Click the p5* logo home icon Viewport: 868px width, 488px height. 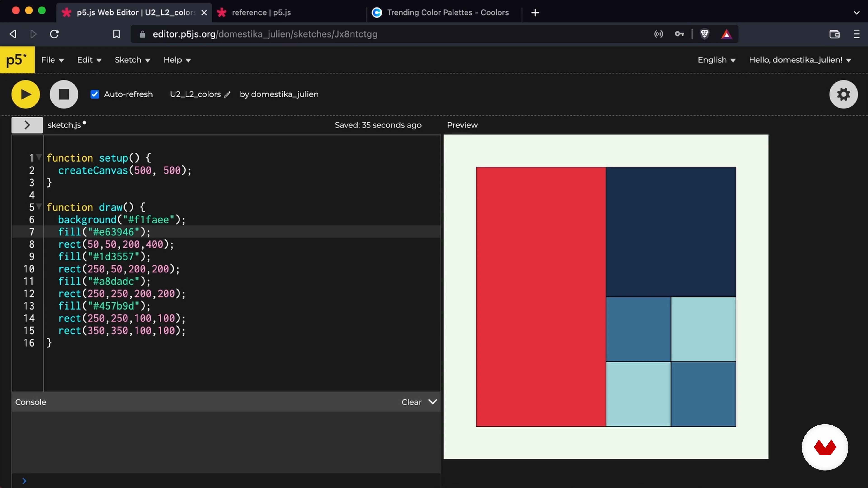pyautogui.click(x=17, y=60)
